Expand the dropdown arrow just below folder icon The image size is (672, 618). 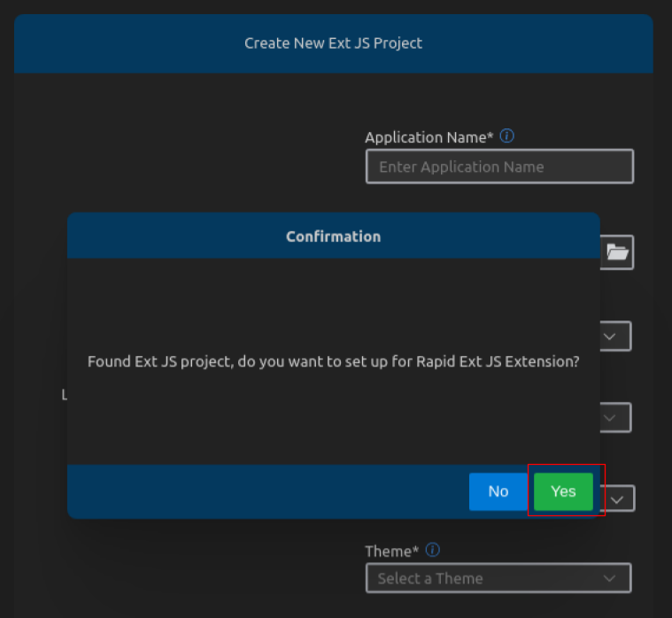click(611, 336)
